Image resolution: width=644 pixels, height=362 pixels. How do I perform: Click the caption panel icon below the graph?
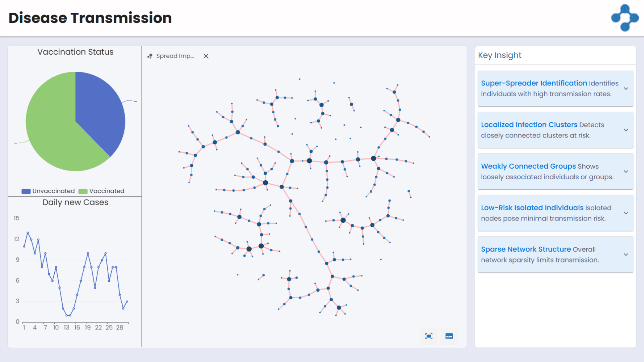point(449,336)
